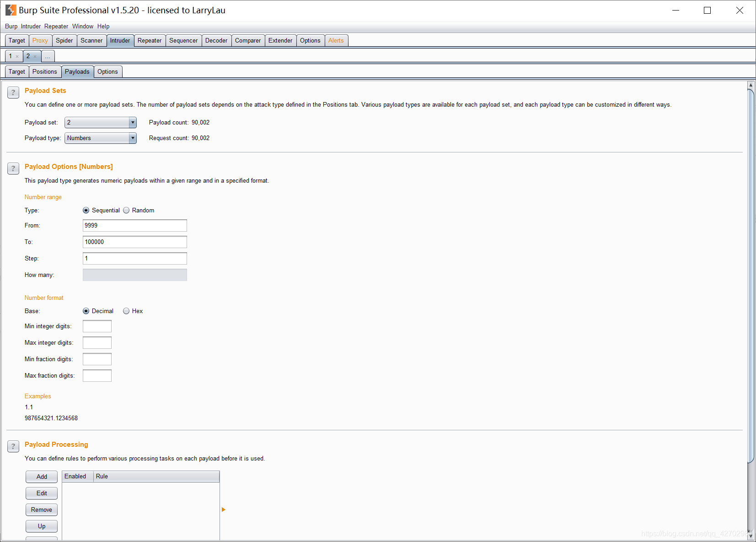Switch to the Scanner tab
This screenshot has height=542, width=756.
[91, 41]
